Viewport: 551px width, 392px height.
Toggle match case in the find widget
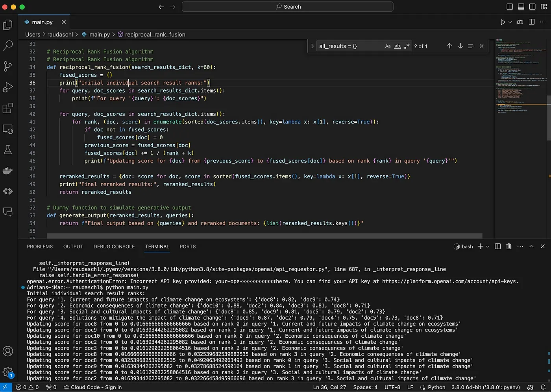[388, 46]
